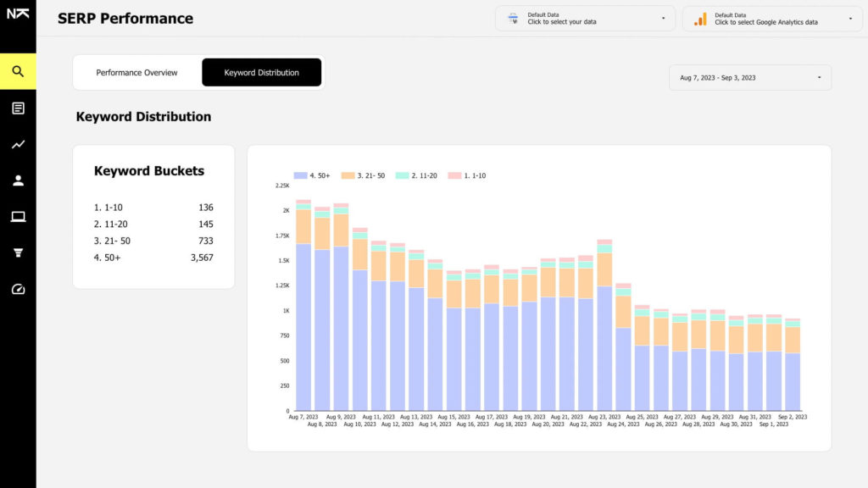Click the '4. 50+' legend label text

[x=320, y=175]
